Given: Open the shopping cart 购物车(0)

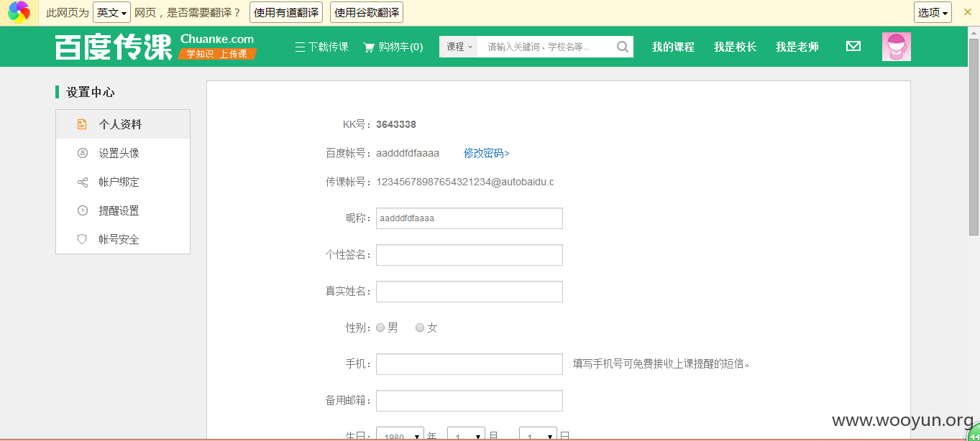Looking at the screenshot, I should [x=393, y=47].
